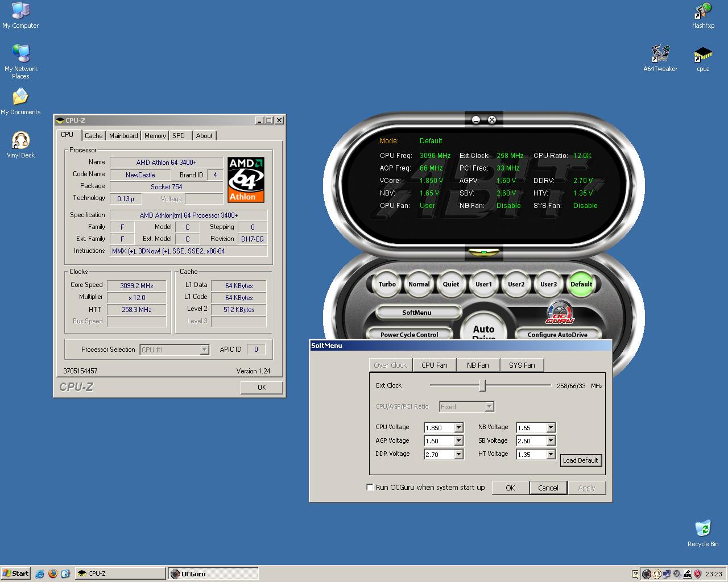Click the Ext Clock slider thumb
The width and height of the screenshot is (728, 582).
tap(482, 385)
